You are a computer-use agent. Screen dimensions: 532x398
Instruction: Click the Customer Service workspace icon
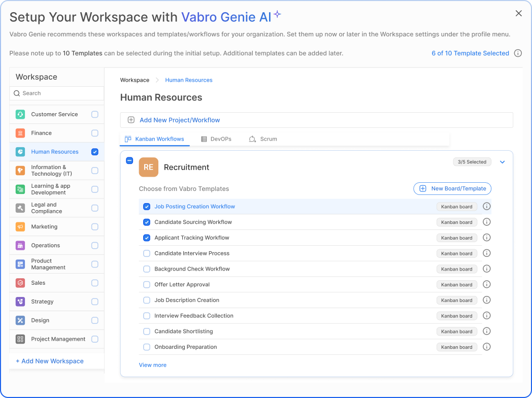tap(20, 114)
